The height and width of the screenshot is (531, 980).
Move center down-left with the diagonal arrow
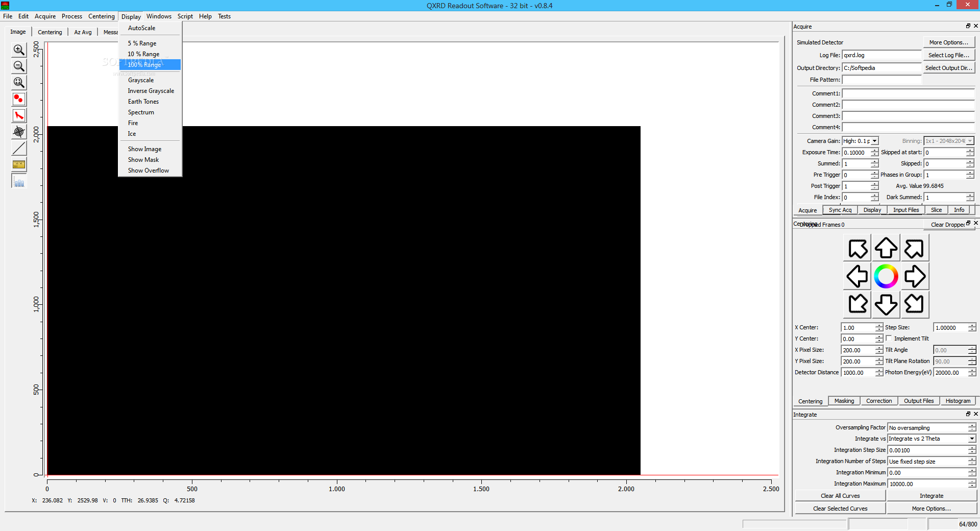(857, 304)
